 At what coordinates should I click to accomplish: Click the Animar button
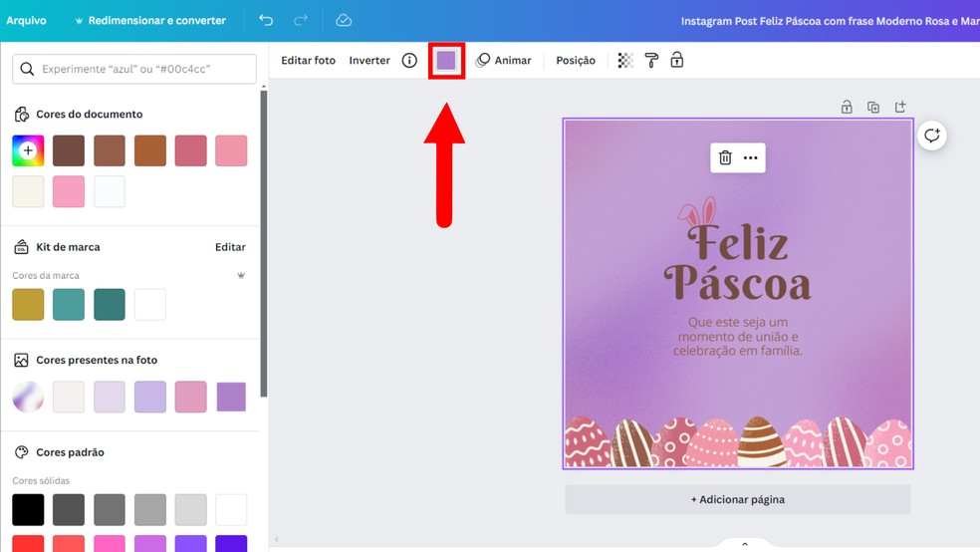(504, 60)
